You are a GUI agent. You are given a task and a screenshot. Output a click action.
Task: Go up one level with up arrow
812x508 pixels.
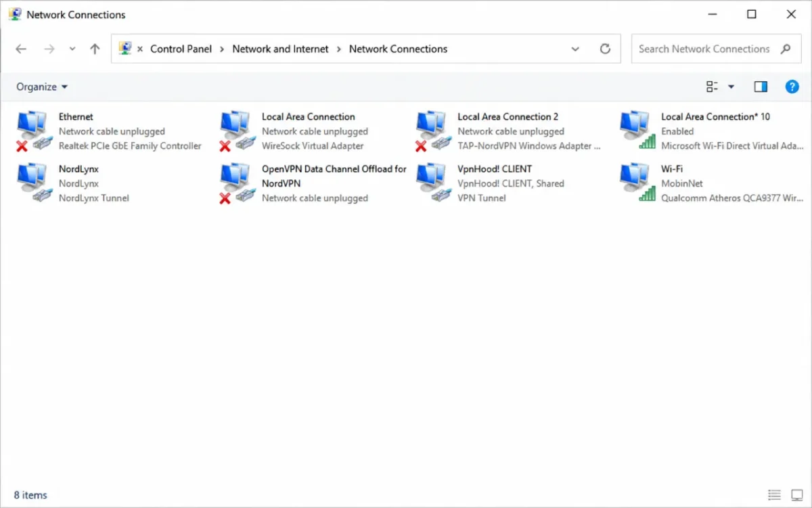coord(95,49)
